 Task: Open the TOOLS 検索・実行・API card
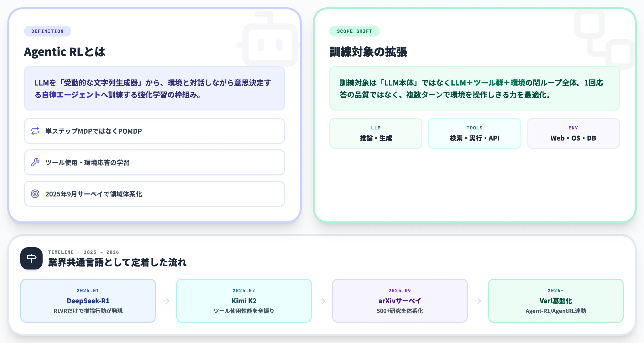click(474, 133)
